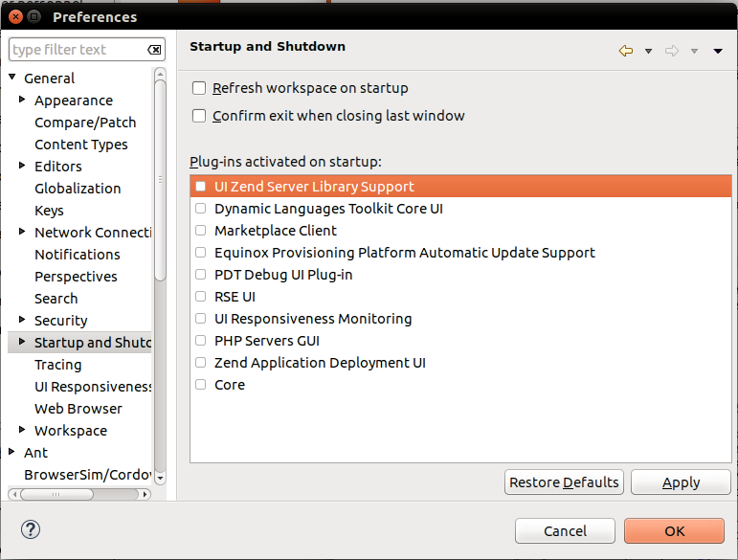Open the help question mark icon
This screenshot has height=560, width=738.
[x=31, y=529]
